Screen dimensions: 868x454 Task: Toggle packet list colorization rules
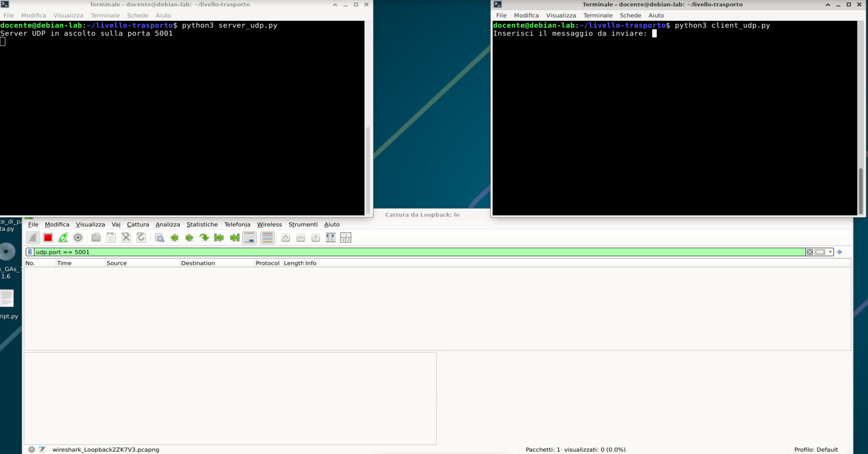pyautogui.click(x=267, y=238)
